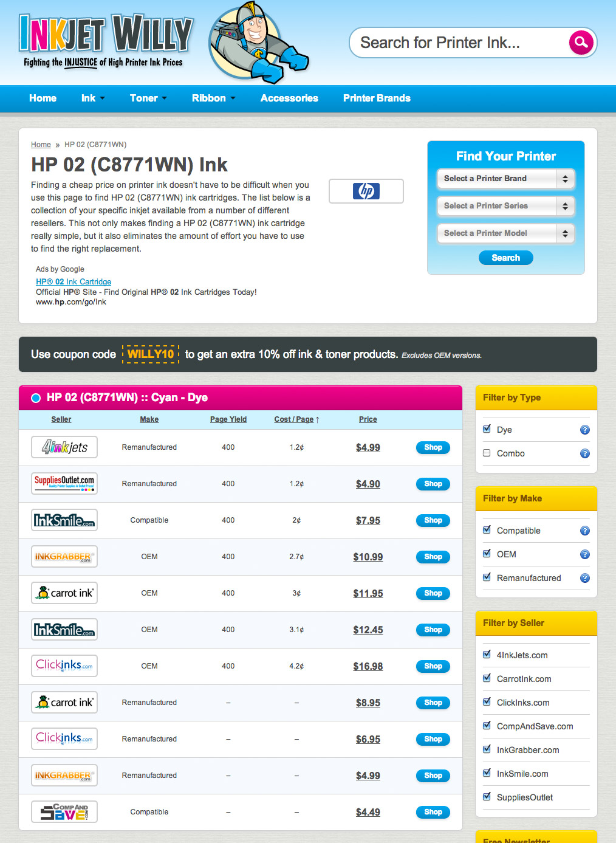Expand the Toner navigation menu
The image size is (616, 843).
pyautogui.click(x=148, y=98)
